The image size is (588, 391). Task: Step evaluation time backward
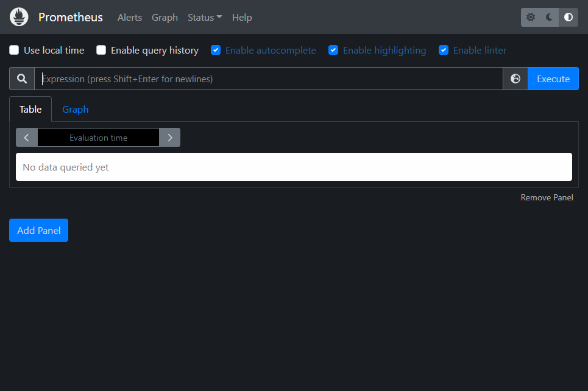click(x=27, y=138)
